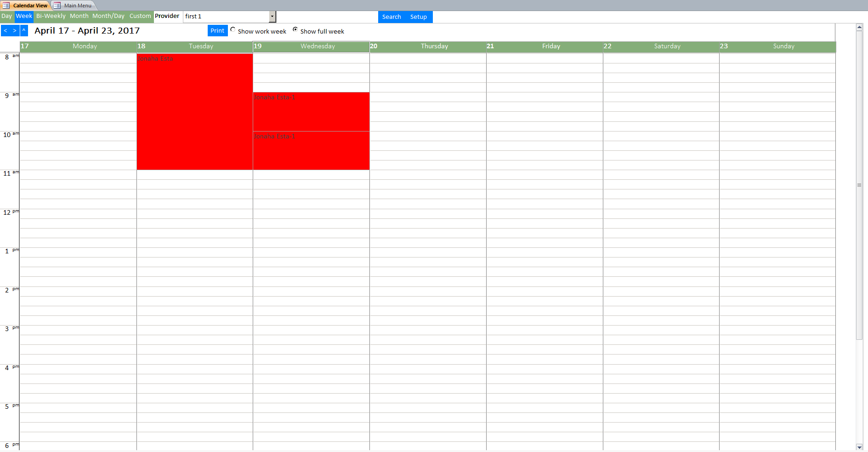Image resolution: width=868 pixels, height=452 pixels.
Task: Click the 18 Tuesday day header
Action: (194, 46)
